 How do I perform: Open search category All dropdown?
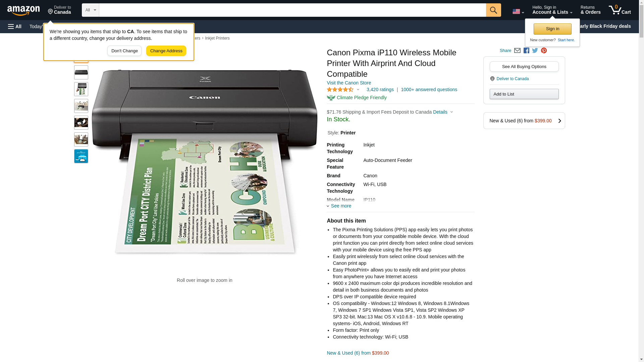pyautogui.click(x=91, y=10)
